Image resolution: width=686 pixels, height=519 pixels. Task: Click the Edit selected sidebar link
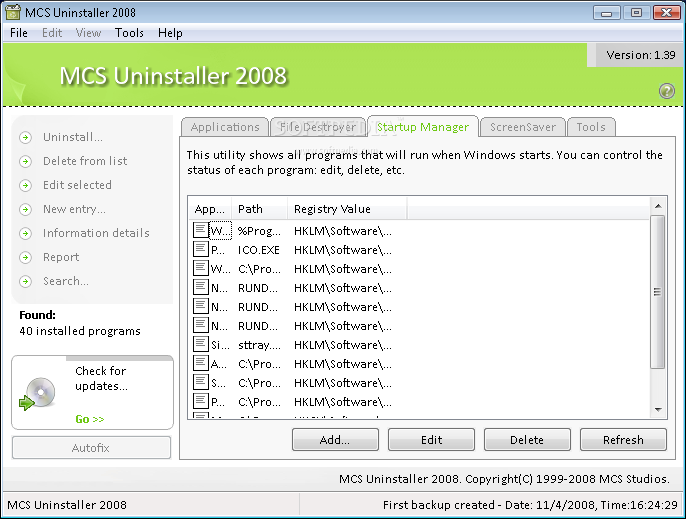pos(77,185)
